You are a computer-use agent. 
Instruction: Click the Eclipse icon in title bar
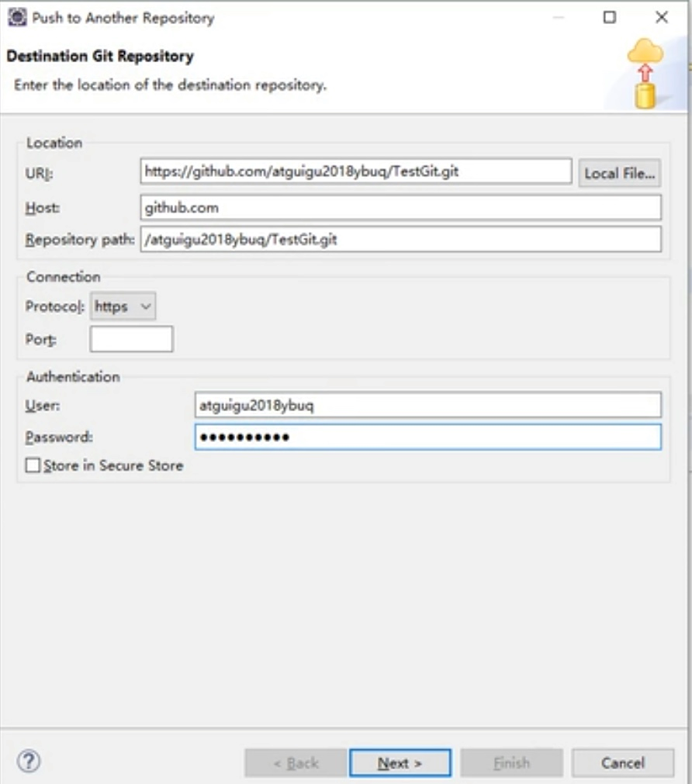(17, 17)
